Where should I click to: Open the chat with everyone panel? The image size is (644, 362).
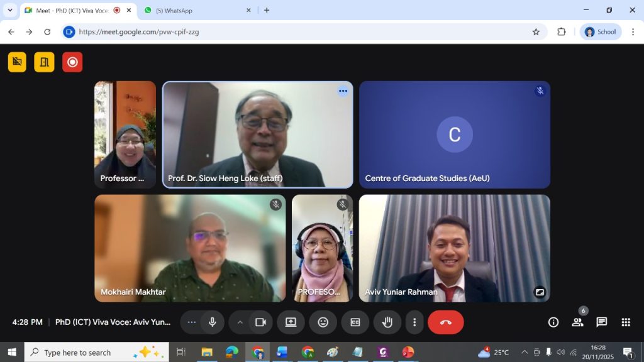coord(602,322)
